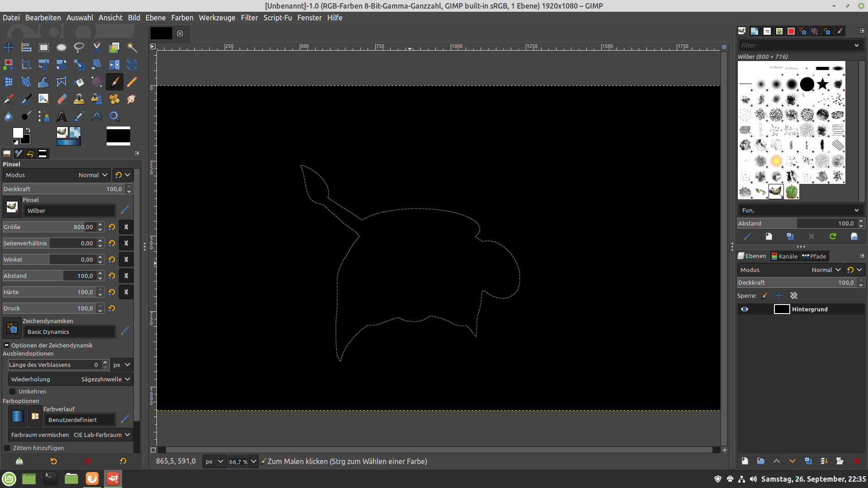Screen dimensions: 868x488
Task: Open the status bar px unit dropdown
Action: [214, 461]
